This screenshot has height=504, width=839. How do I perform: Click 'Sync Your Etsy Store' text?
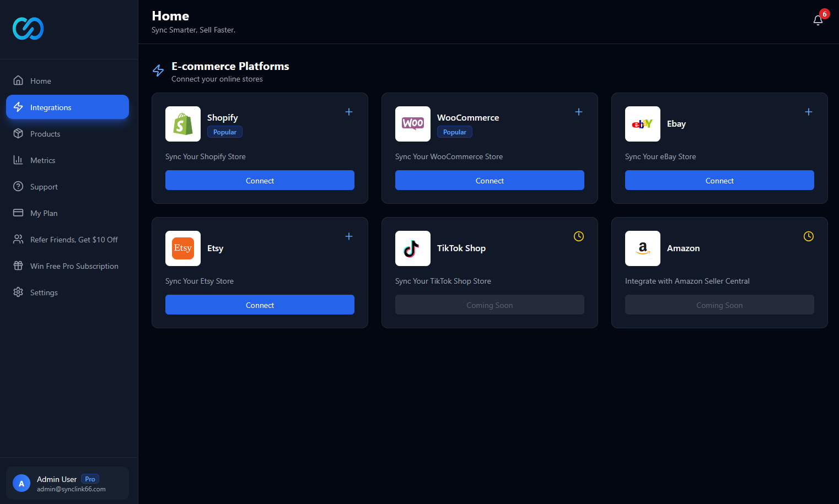tap(200, 281)
